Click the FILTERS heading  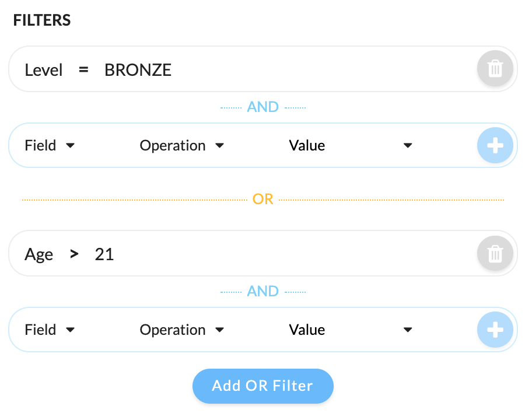[x=42, y=20]
